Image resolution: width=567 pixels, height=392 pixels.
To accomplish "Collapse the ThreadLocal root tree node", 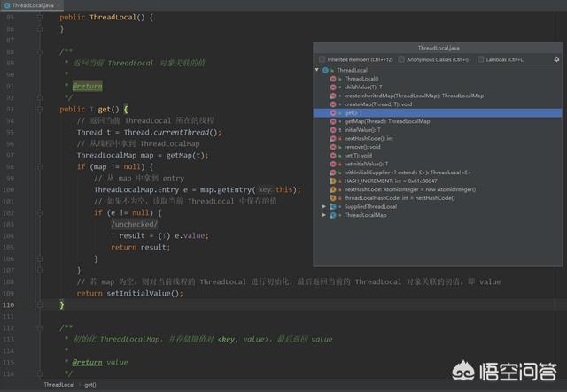I will click(317, 70).
